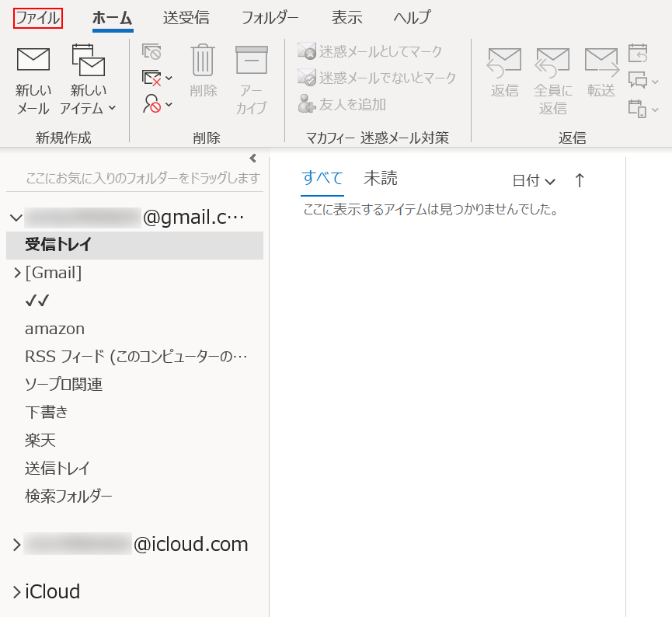Switch to the 表示 ribbon tab

coord(346,17)
